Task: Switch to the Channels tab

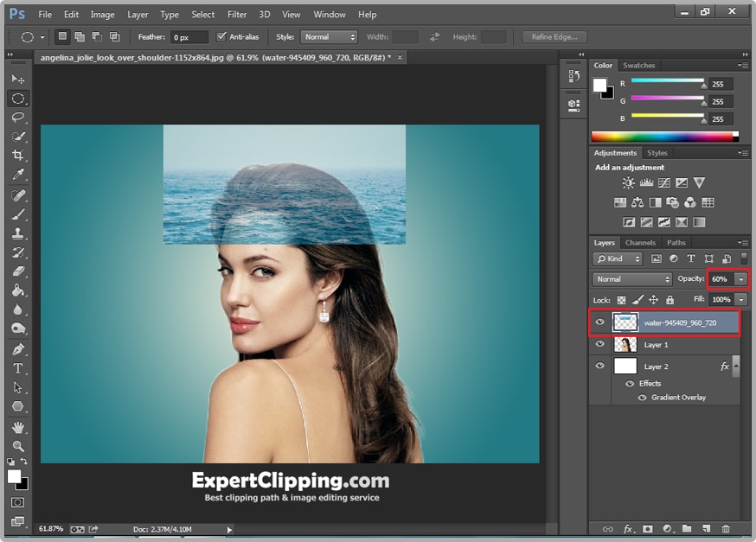Action: 640,242
